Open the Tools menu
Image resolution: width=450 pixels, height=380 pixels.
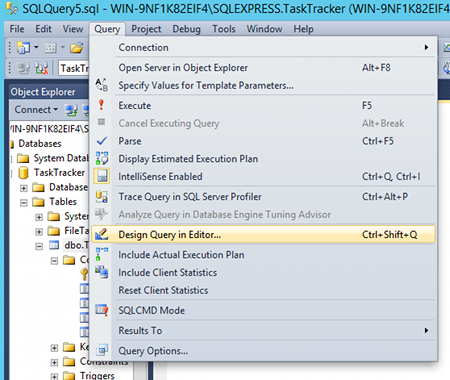[224, 29]
